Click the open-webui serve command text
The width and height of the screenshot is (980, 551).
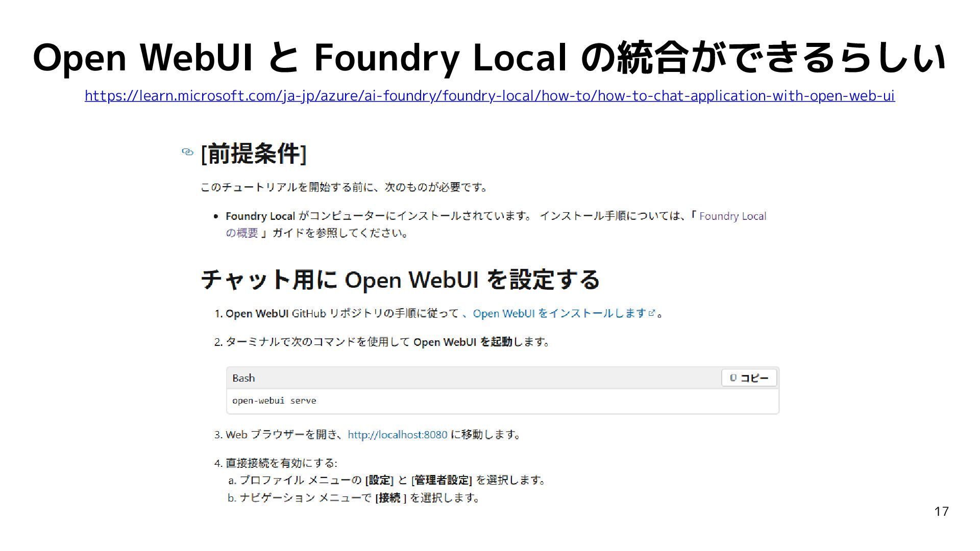click(x=274, y=401)
